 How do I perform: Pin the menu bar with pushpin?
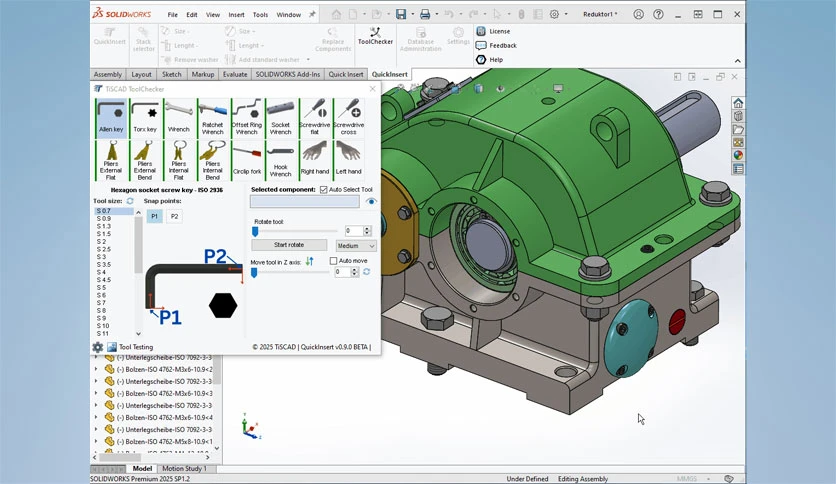pos(312,14)
